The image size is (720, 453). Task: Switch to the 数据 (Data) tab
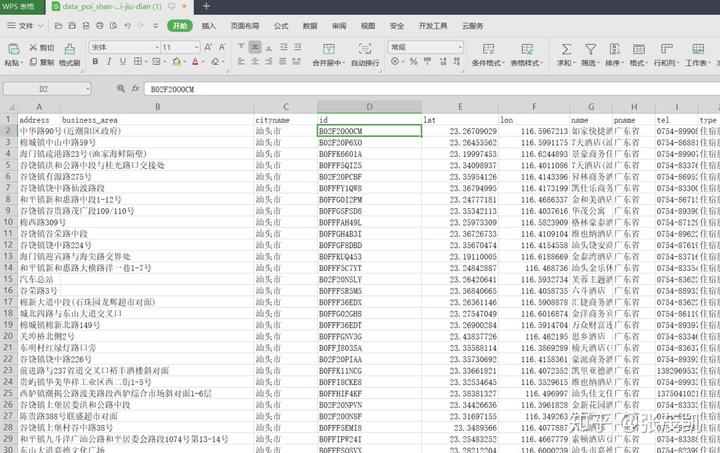click(x=310, y=26)
